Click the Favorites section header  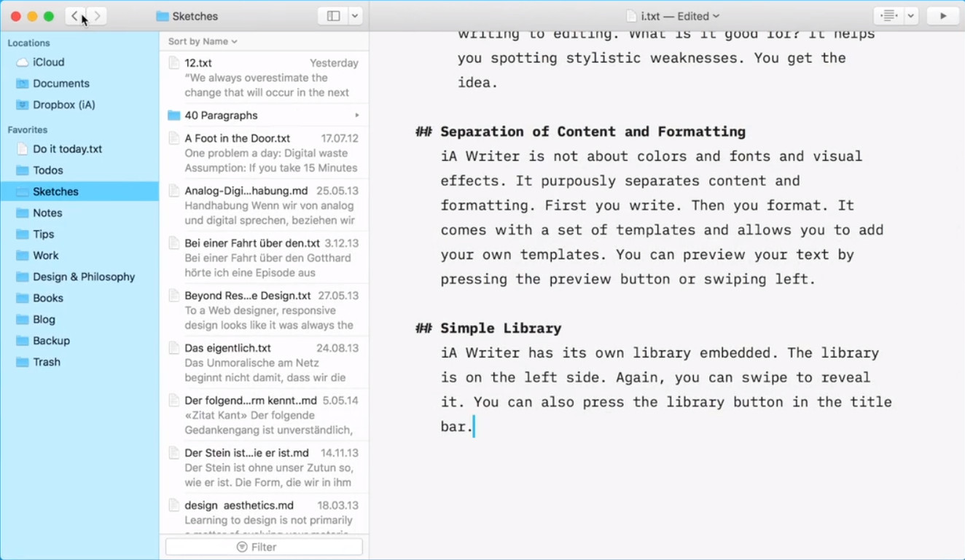pyautogui.click(x=28, y=130)
